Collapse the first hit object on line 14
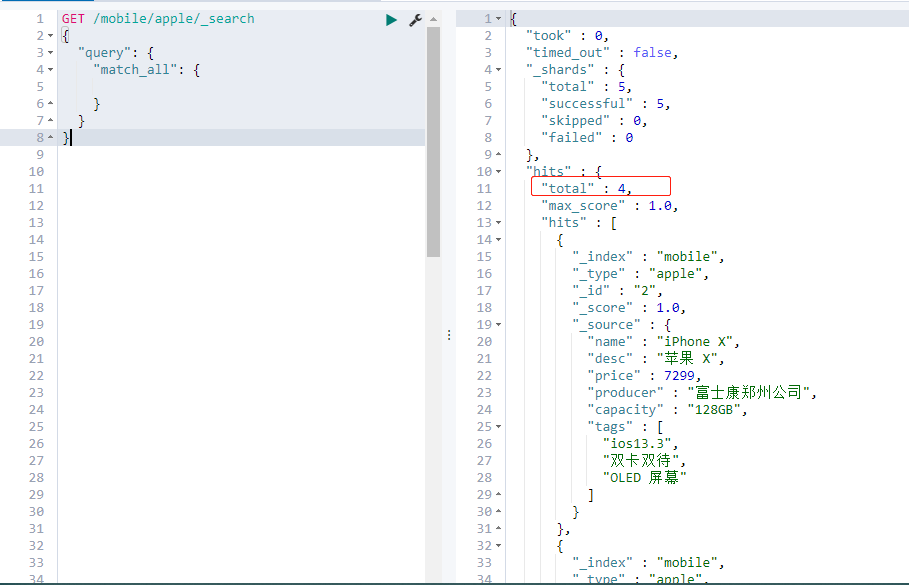909x585 pixels. point(499,239)
